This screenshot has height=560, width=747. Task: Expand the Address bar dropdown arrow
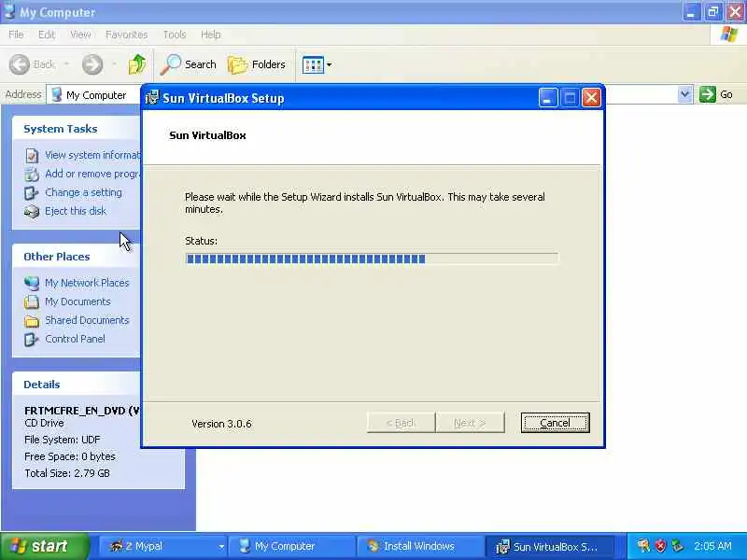(684, 94)
